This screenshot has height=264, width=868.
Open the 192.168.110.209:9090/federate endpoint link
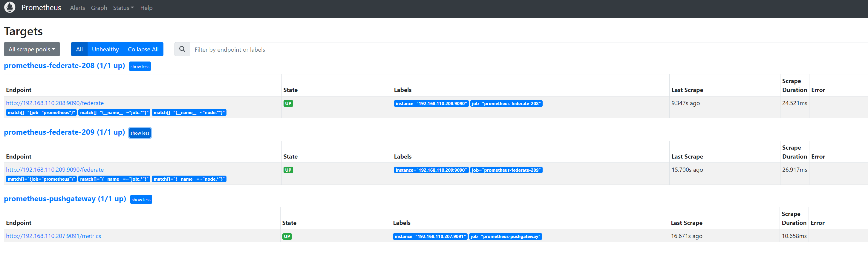pos(55,170)
